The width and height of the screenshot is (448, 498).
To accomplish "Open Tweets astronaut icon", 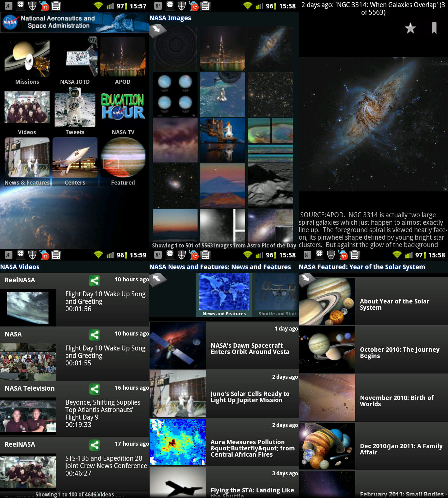I will (75, 107).
